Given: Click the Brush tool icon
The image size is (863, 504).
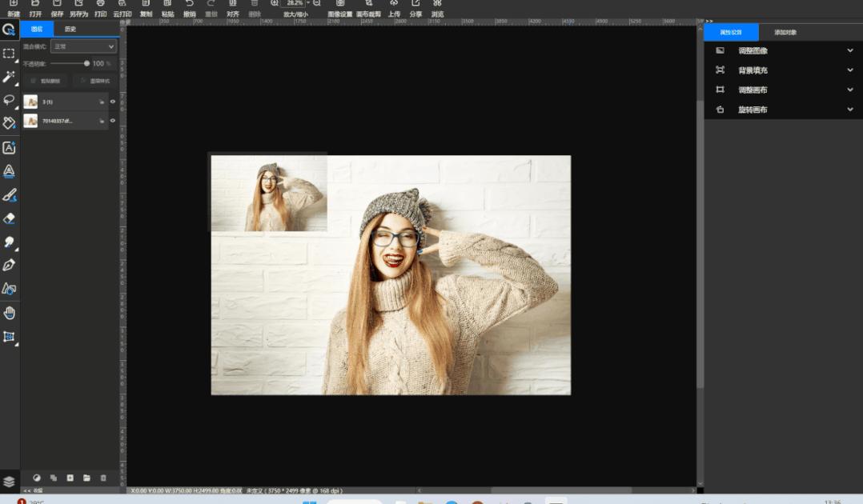Looking at the screenshot, I should tap(10, 194).
